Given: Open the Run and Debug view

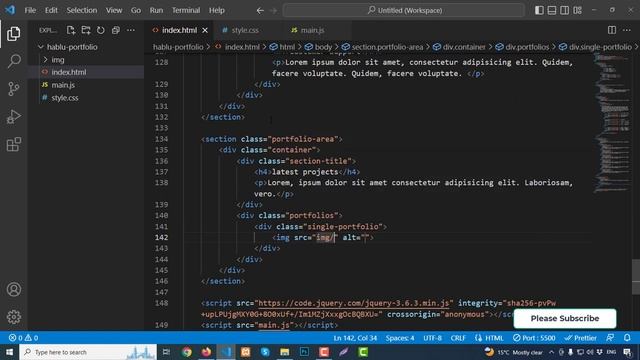Looking at the screenshot, I should 13,117.
